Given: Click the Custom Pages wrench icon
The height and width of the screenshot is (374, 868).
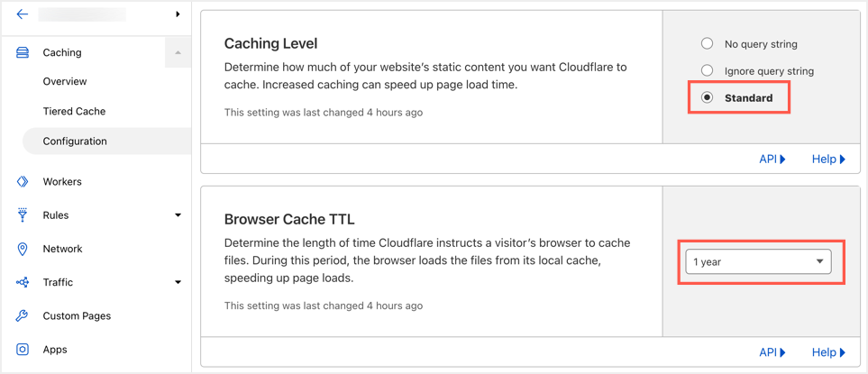Looking at the screenshot, I should click(23, 316).
